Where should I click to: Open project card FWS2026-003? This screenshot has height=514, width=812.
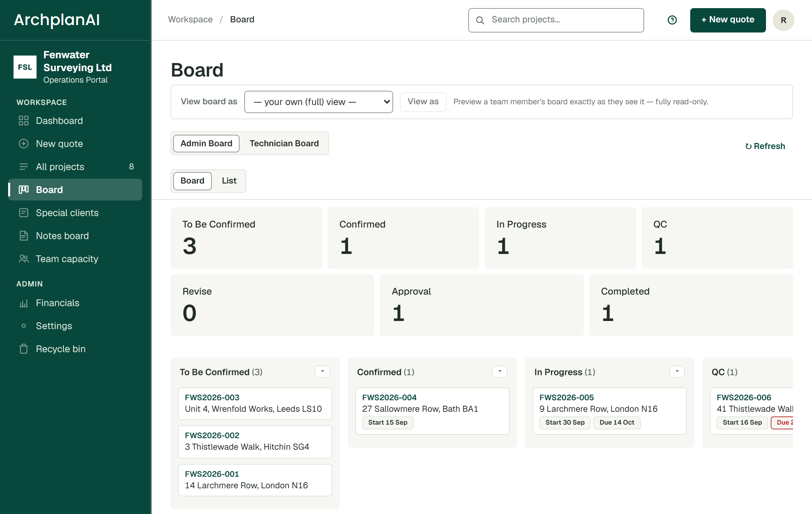coord(255,403)
